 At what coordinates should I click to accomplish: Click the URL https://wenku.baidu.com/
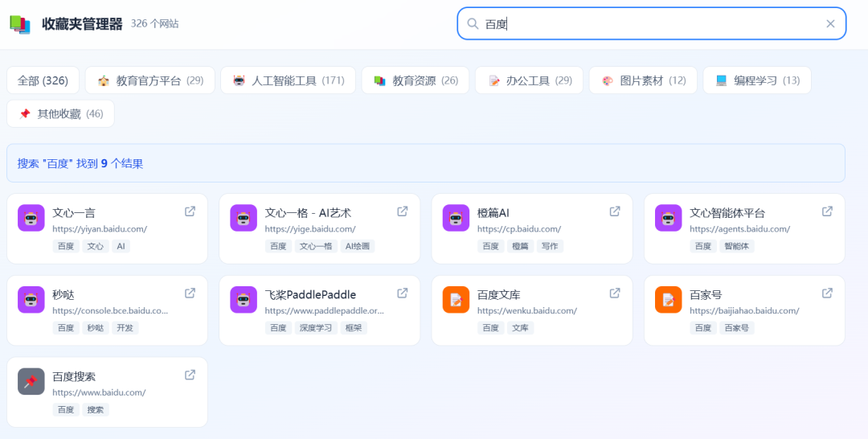pyautogui.click(x=527, y=311)
